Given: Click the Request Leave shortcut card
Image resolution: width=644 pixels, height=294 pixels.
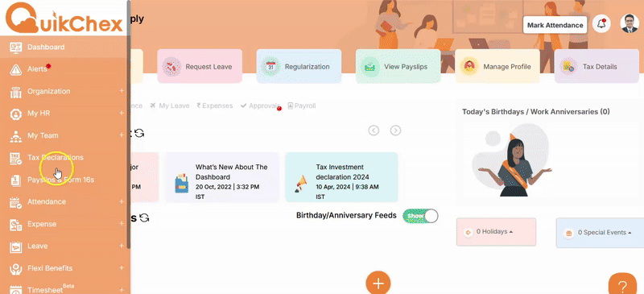Looking at the screenshot, I should [200, 66].
